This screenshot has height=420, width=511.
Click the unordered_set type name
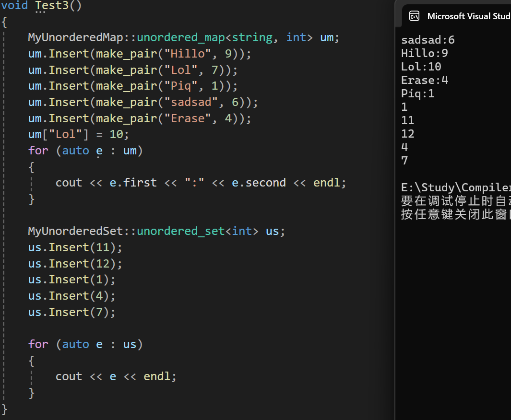(x=180, y=231)
